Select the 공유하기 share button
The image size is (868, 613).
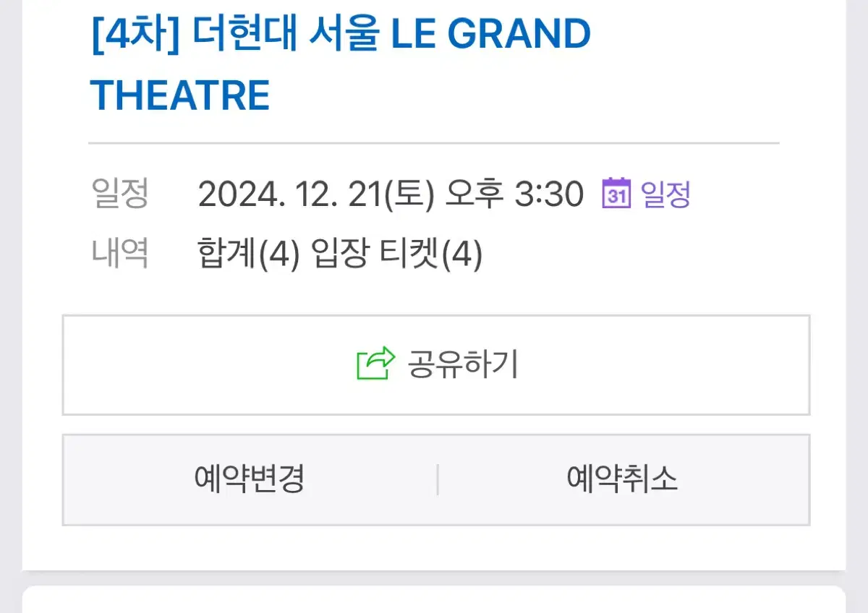pos(436,365)
